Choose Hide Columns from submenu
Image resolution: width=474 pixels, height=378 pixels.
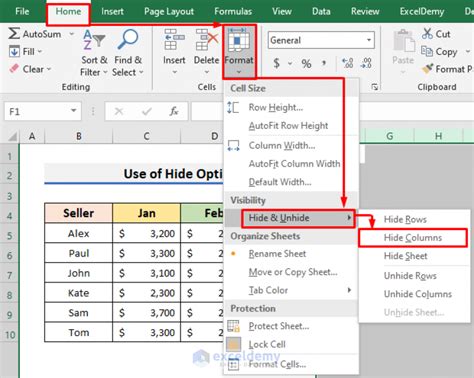click(413, 238)
